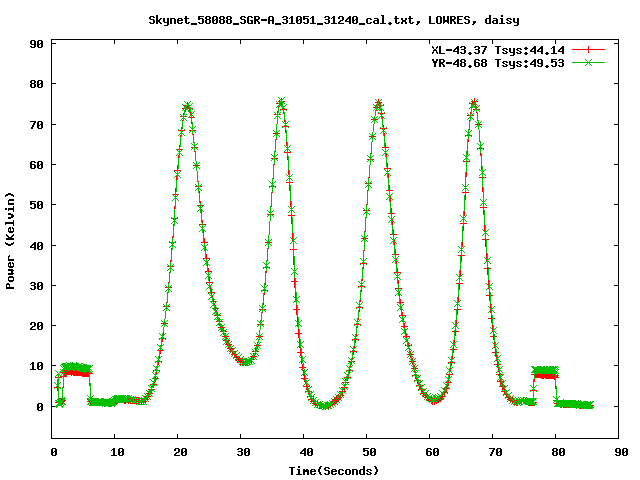Click the first peak near 21 seconds
This screenshot has width=640, height=480.
pyautogui.click(x=187, y=106)
